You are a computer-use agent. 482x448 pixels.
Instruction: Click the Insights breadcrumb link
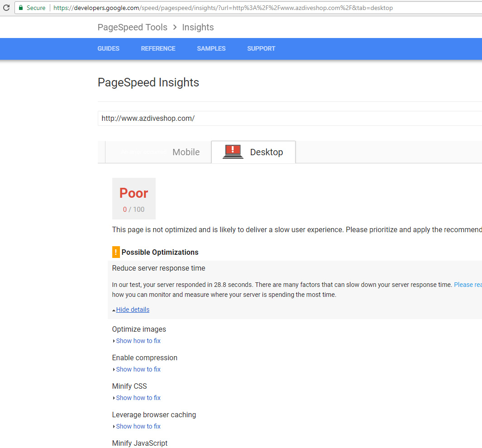198,27
